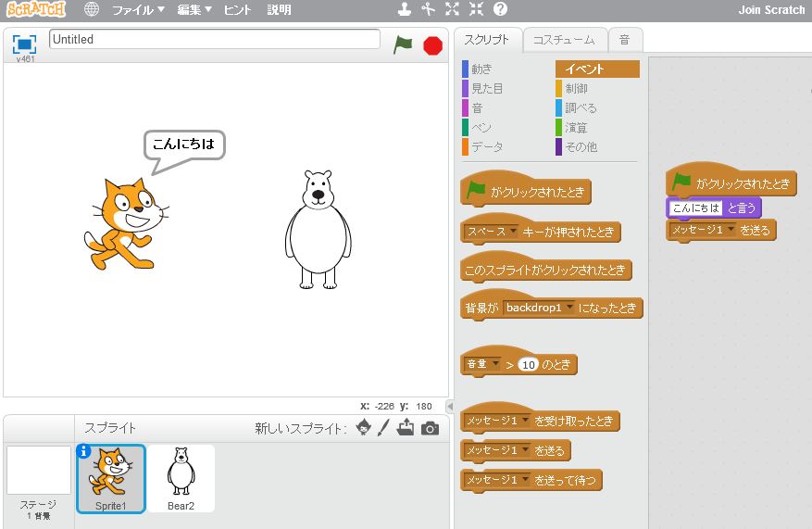This screenshot has width=812, height=529.
Task: Open the globe language selector
Action: pos(91,10)
